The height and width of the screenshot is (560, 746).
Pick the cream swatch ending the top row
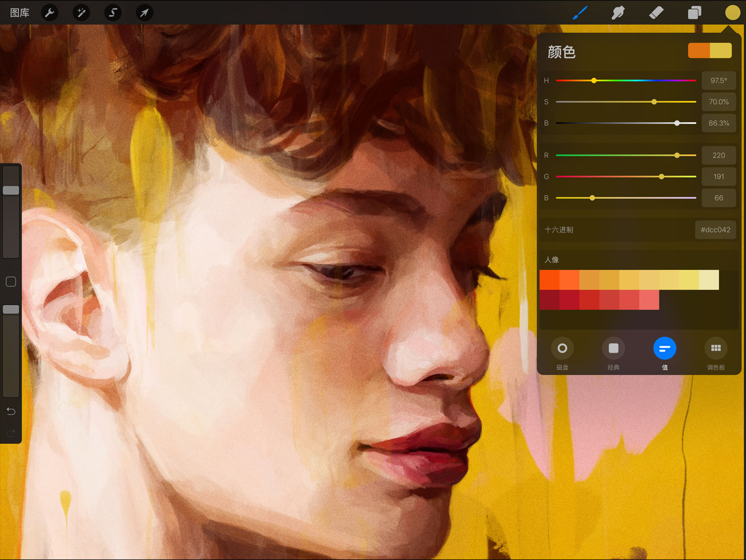click(709, 280)
